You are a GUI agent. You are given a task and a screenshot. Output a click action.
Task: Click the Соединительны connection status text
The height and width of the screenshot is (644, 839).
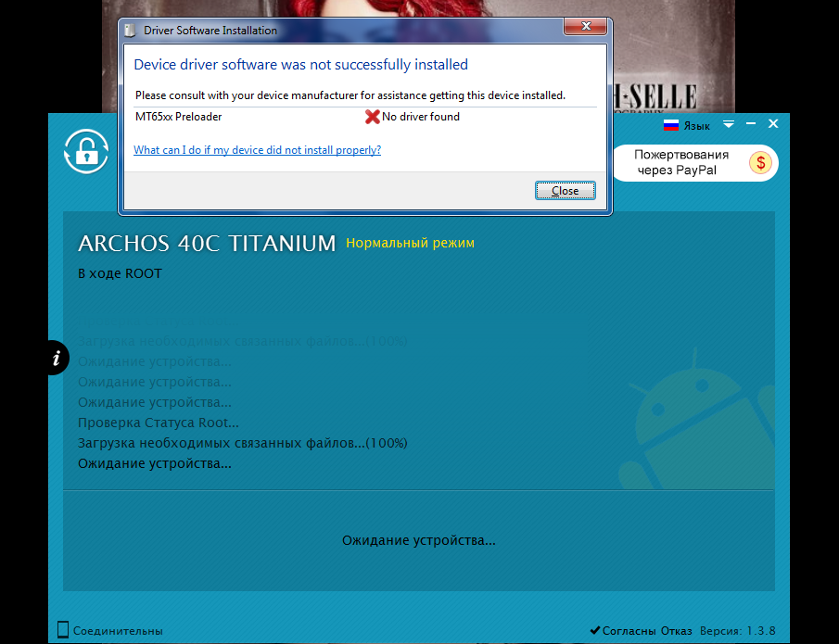(x=118, y=631)
